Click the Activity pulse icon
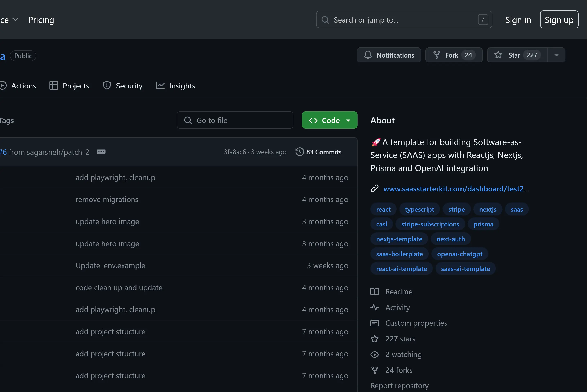Image resolution: width=588 pixels, height=392 pixels. click(x=374, y=307)
